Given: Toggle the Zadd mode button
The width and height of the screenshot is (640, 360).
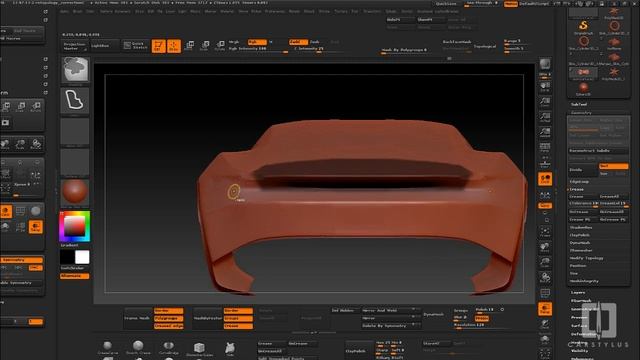Looking at the screenshot, I should coord(298,42).
